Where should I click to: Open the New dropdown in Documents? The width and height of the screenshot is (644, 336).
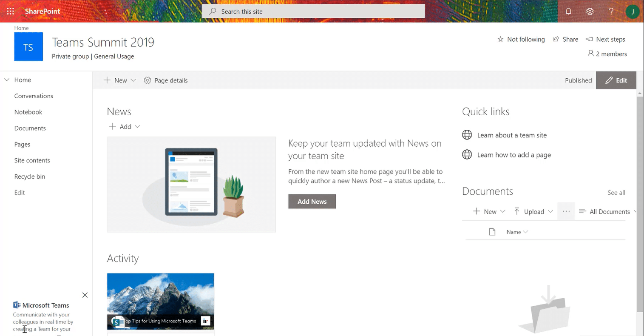click(x=489, y=211)
